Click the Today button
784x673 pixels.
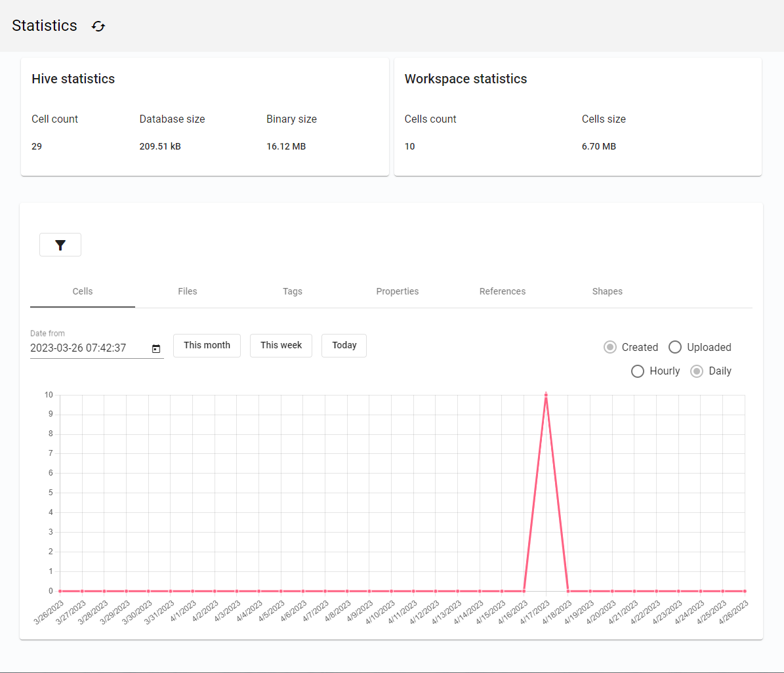[x=344, y=345]
